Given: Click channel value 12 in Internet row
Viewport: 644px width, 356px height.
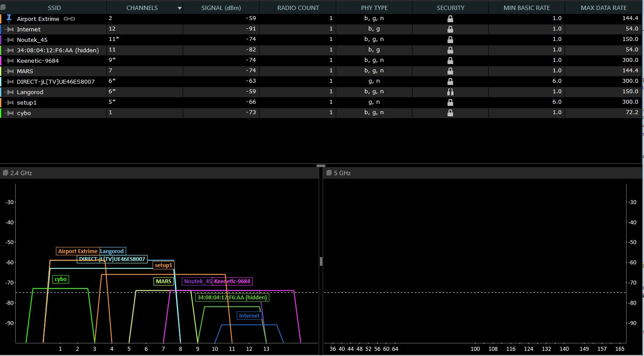Looking at the screenshot, I should point(112,29).
